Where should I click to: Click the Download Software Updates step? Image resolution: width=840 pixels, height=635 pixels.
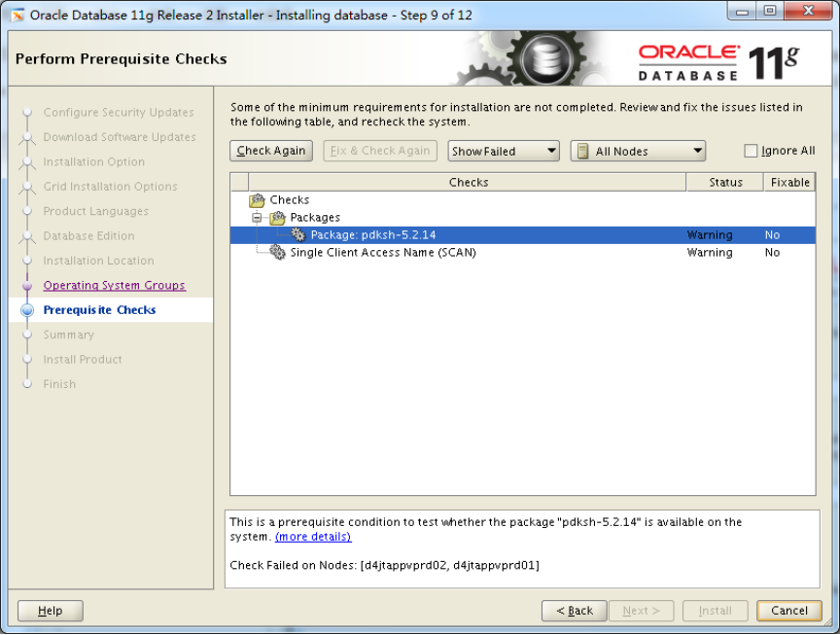120,137
